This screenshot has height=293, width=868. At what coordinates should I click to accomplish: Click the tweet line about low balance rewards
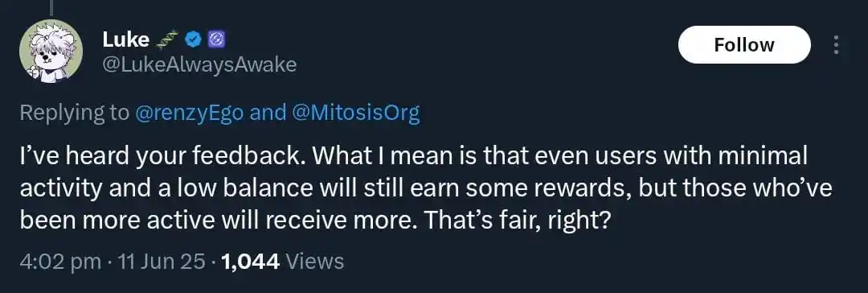426,189
